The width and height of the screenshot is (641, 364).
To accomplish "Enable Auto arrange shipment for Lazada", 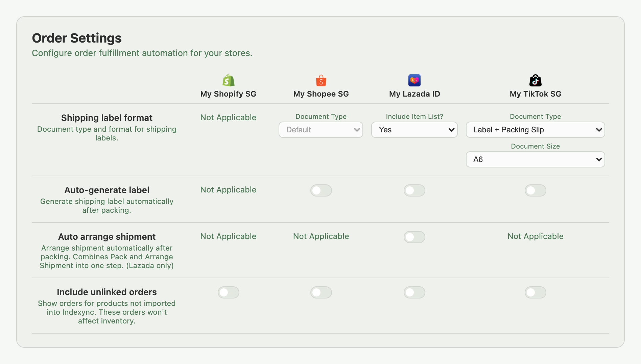I will pos(414,237).
